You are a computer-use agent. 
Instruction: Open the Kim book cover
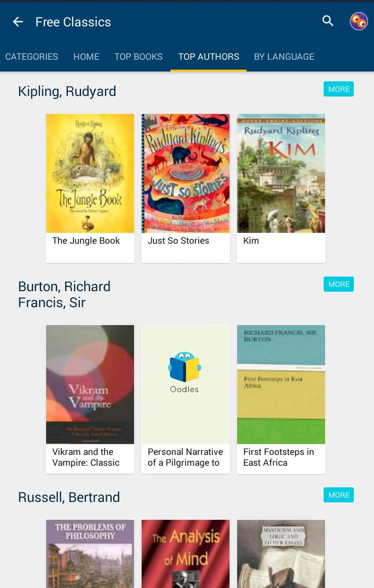(281, 173)
